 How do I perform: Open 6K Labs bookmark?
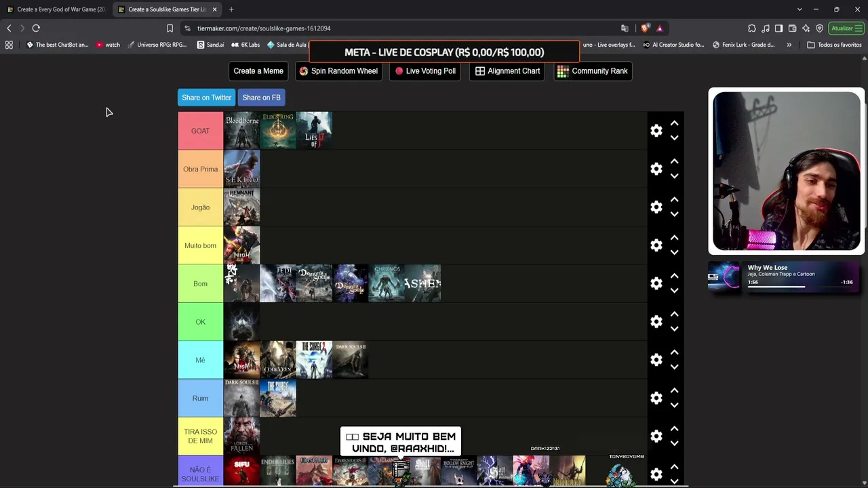point(245,45)
